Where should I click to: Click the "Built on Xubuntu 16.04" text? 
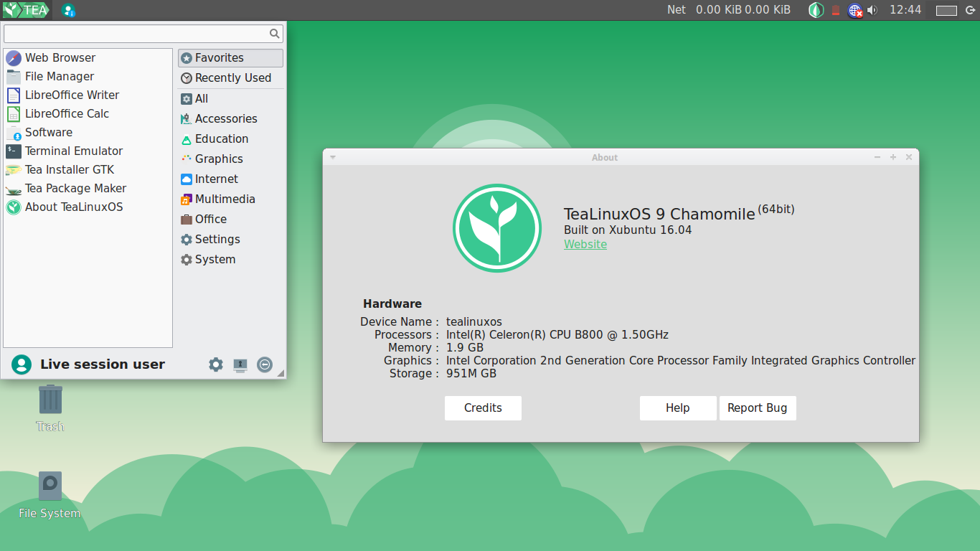[x=628, y=230]
